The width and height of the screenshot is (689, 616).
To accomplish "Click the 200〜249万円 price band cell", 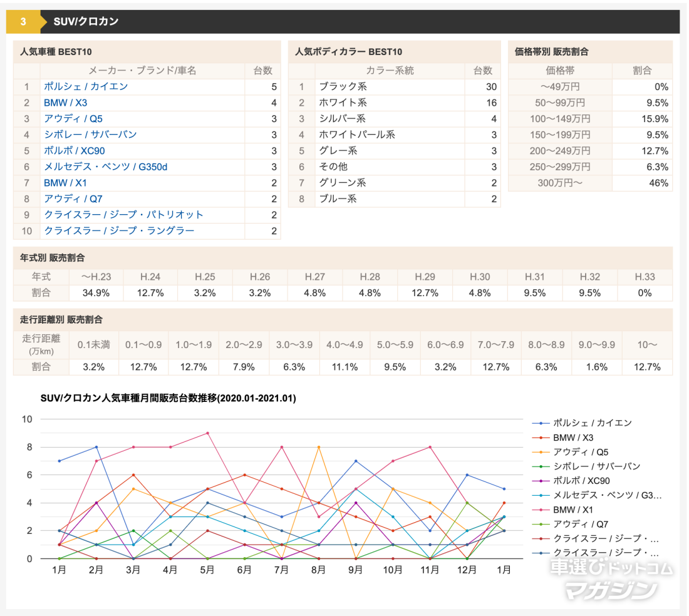I will tap(560, 151).
